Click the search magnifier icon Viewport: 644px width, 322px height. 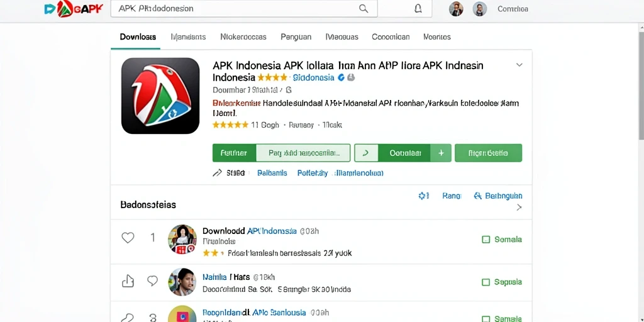click(x=364, y=9)
